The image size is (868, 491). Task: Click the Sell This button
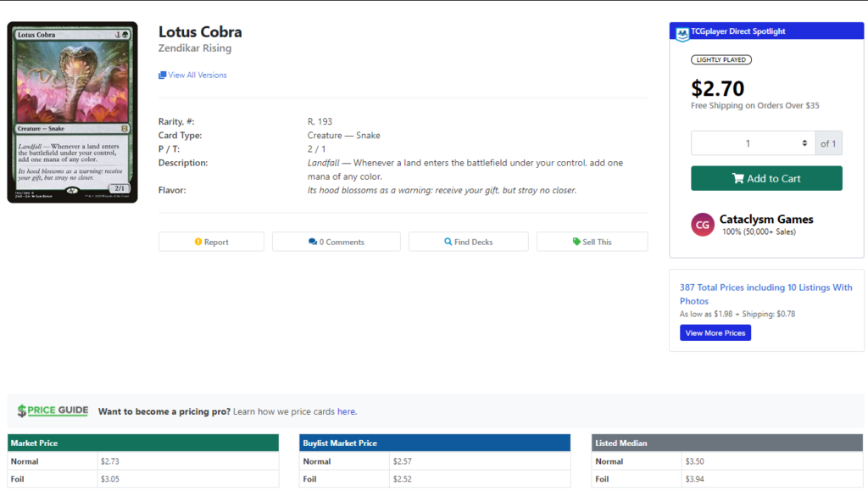(x=592, y=242)
